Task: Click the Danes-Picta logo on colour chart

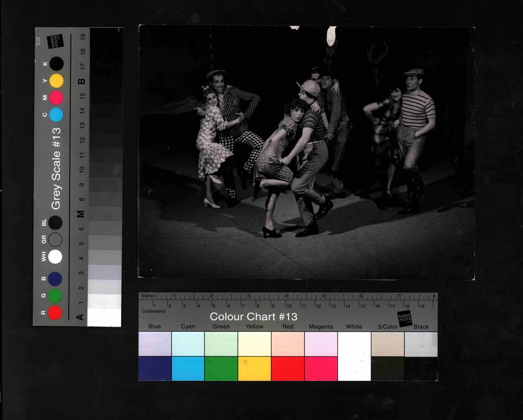Action: [405, 318]
